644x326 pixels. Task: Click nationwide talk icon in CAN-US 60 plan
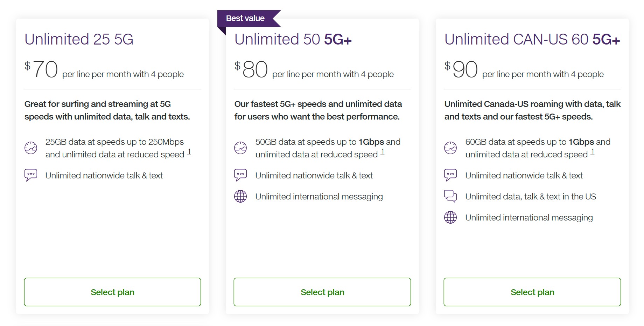450,175
